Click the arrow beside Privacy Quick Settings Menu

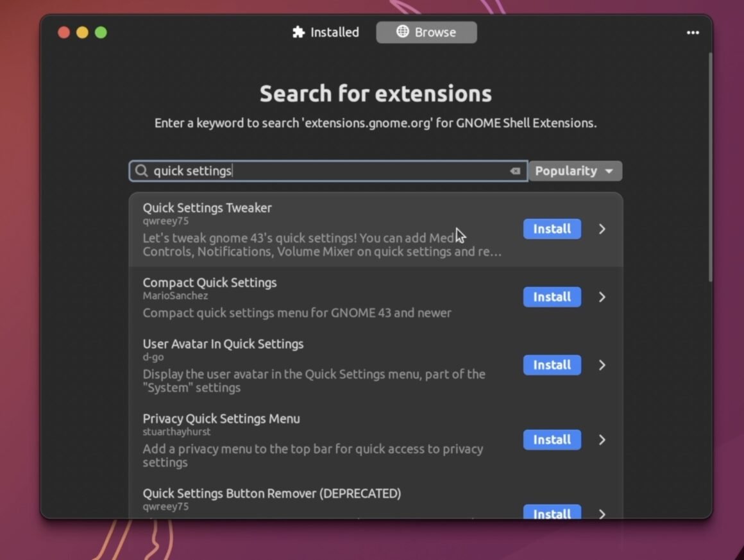pyautogui.click(x=601, y=440)
